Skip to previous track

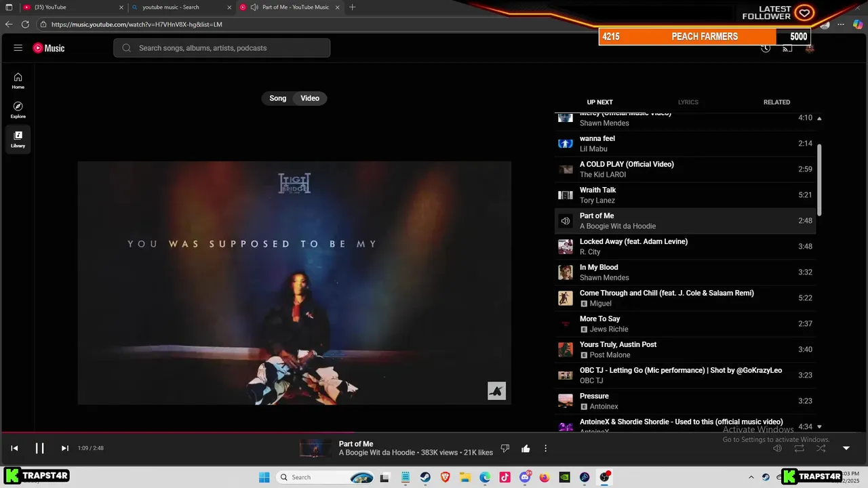[x=14, y=448]
